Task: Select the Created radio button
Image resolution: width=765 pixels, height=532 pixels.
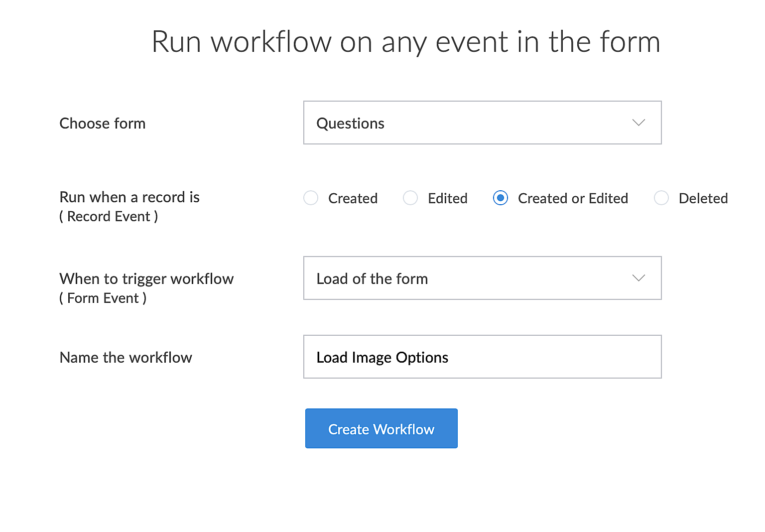Action: (311, 198)
